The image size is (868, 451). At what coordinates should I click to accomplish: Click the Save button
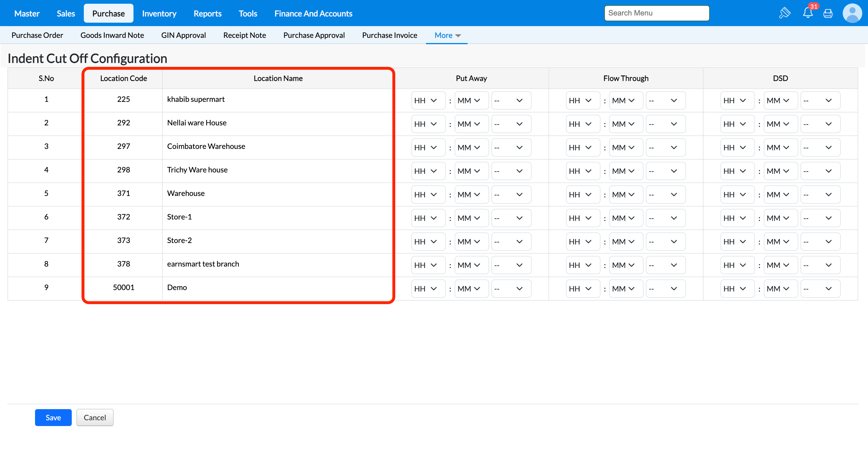pos(53,417)
